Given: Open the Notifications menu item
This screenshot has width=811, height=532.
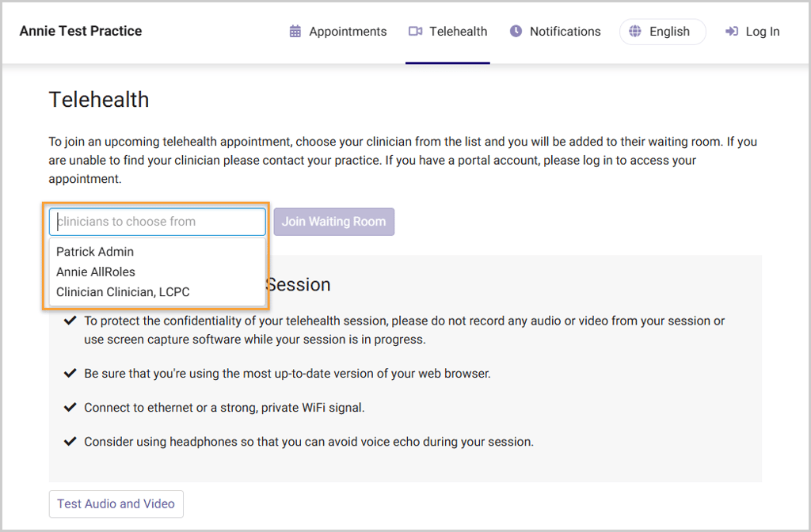Looking at the screenshot, I should coord(565,32).
